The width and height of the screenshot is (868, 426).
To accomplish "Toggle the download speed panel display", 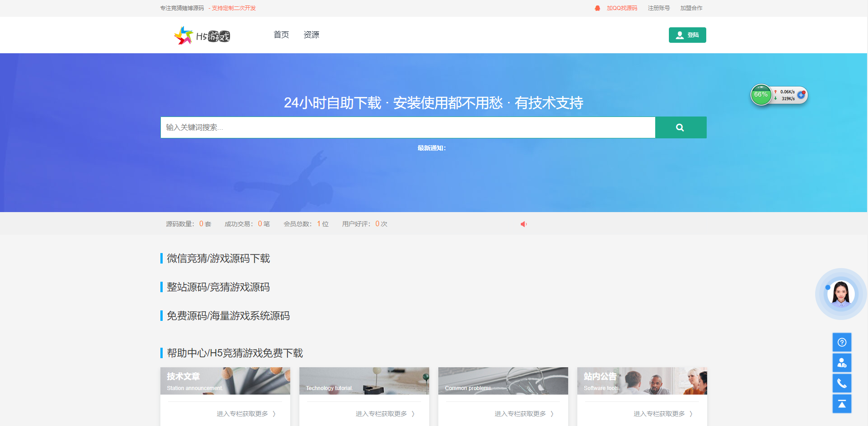I will click(x=787, y=95).
